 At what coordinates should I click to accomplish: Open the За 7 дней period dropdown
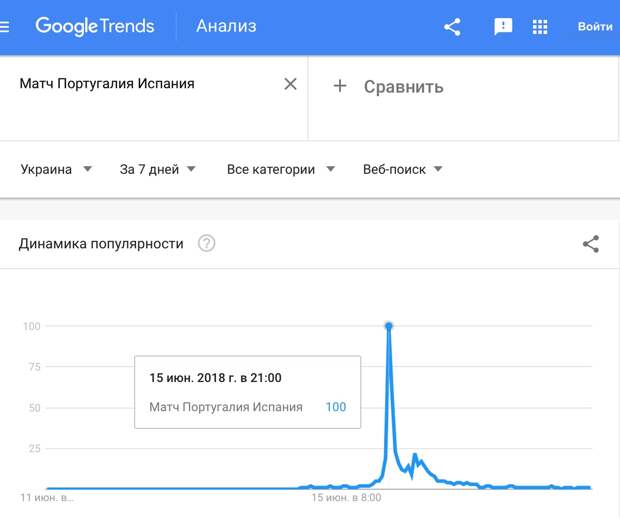tap(158, 170)
